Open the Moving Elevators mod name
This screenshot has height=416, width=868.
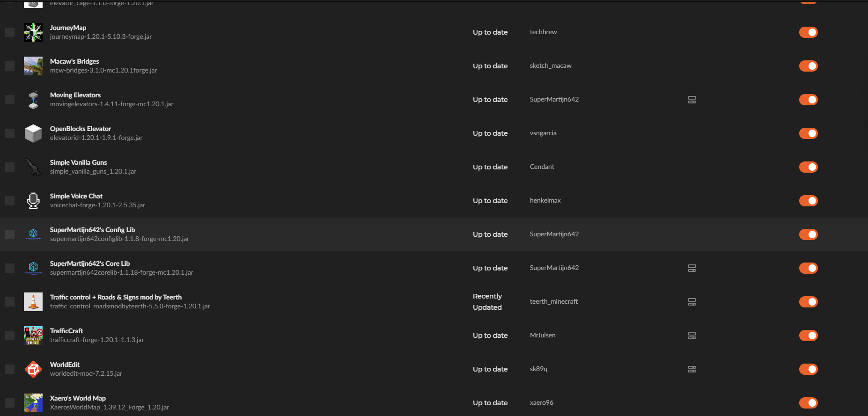[75, 95]
